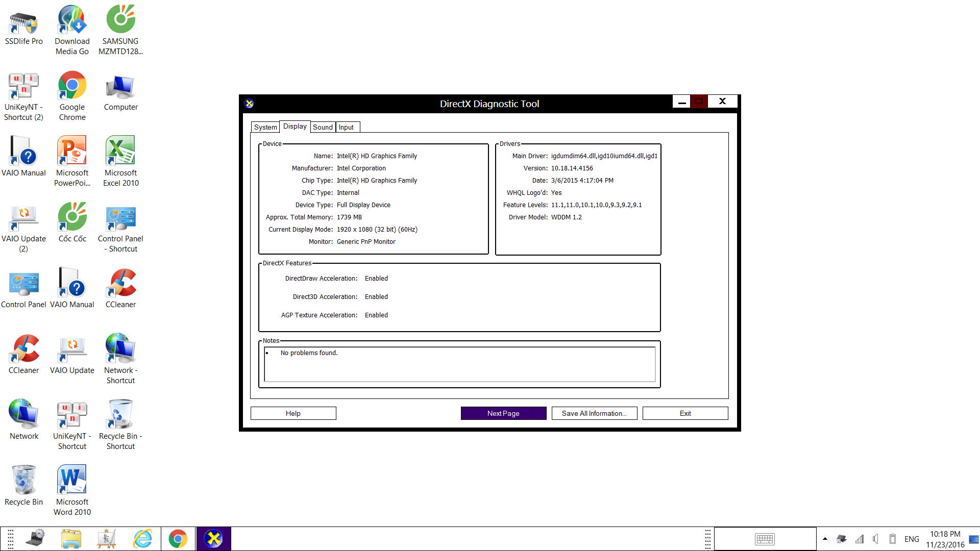Click the date '3/6/2015 4:17:04 PM'
This screenshot has width=980, height=551.
pos(582,181)
